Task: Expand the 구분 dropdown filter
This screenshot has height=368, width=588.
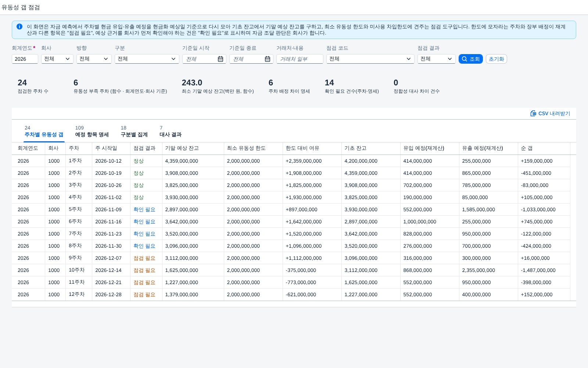Action: (147, 59)
